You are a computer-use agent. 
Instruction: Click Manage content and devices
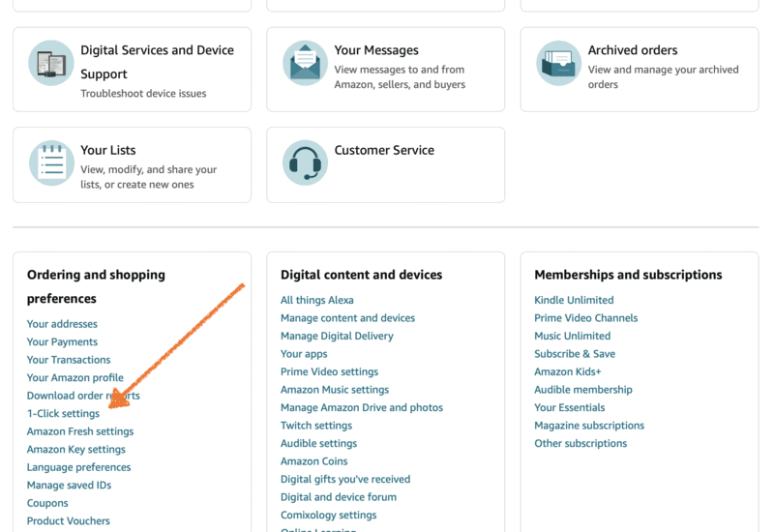pos(347,318)
